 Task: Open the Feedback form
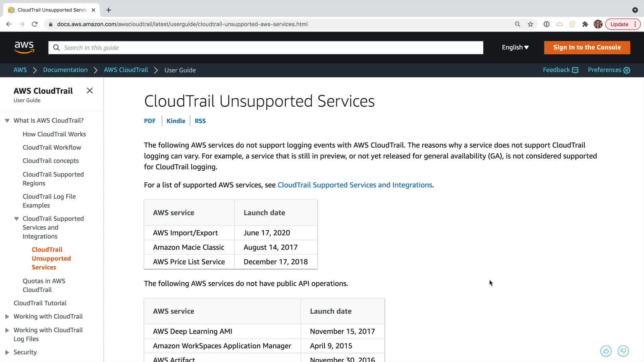(x=560, y=70)
